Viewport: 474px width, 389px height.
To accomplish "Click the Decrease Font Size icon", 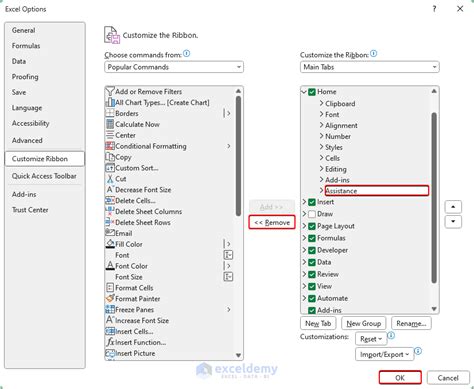I will [110, 189].
